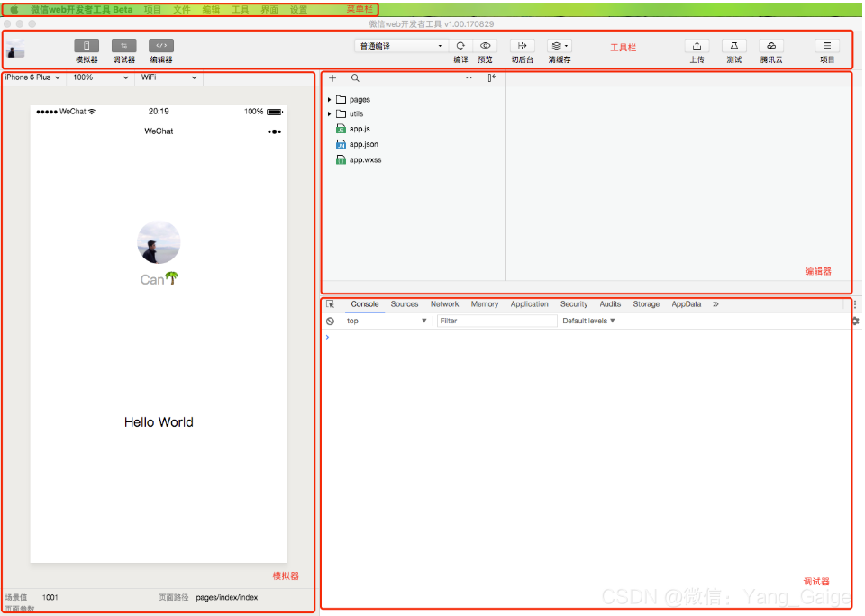Click the inspect element pointer icon
865x616 pixels.
coord(330,304)
